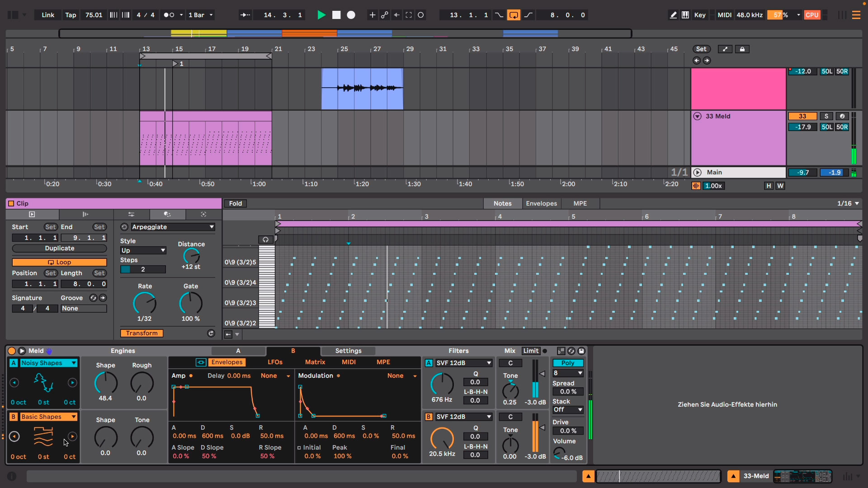868x488 pixels.
Task: Stop playback with the square Stop button
Action: [x=336, y=15]
